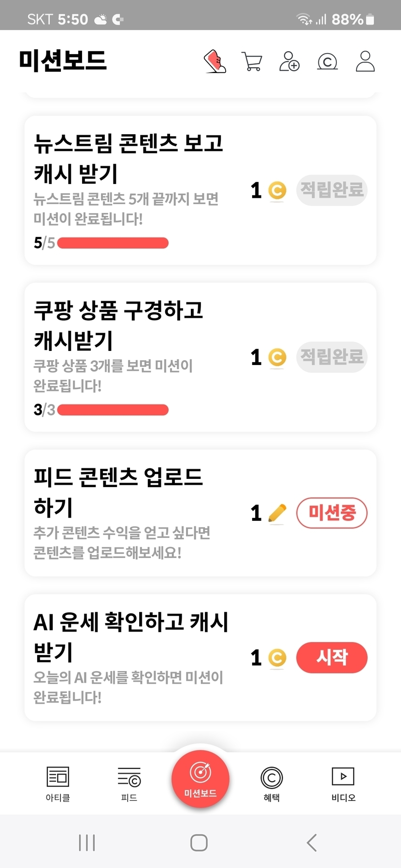Tap 적립완료 on the 뉴스트림 콘텐츠 mission
Image resolution: width=401 pixels, height=868 pixels.
click(332, 190)
